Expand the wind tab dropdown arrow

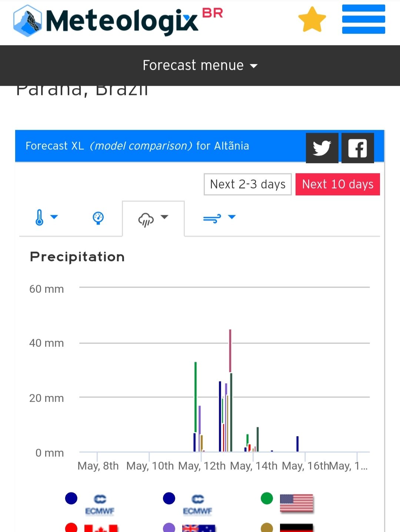[x=232, y=217]
